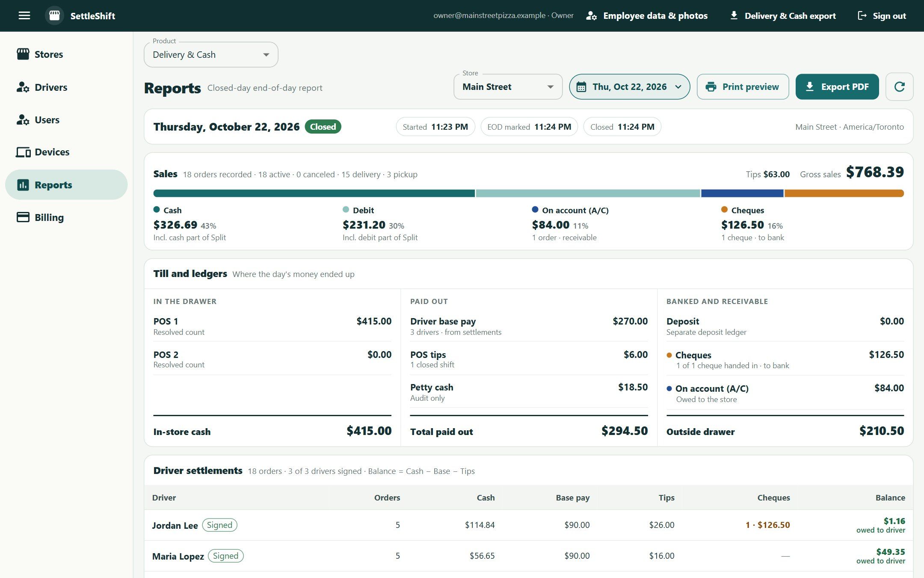924x578 pixels.
Task: Click the Reports bar chart icon
Action: click(23, 185)
